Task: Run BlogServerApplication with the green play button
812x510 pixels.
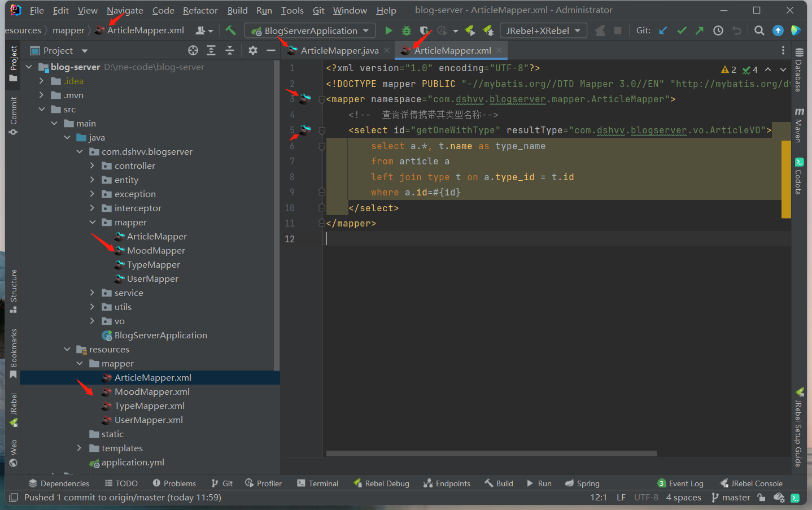Action: point(388,30)
